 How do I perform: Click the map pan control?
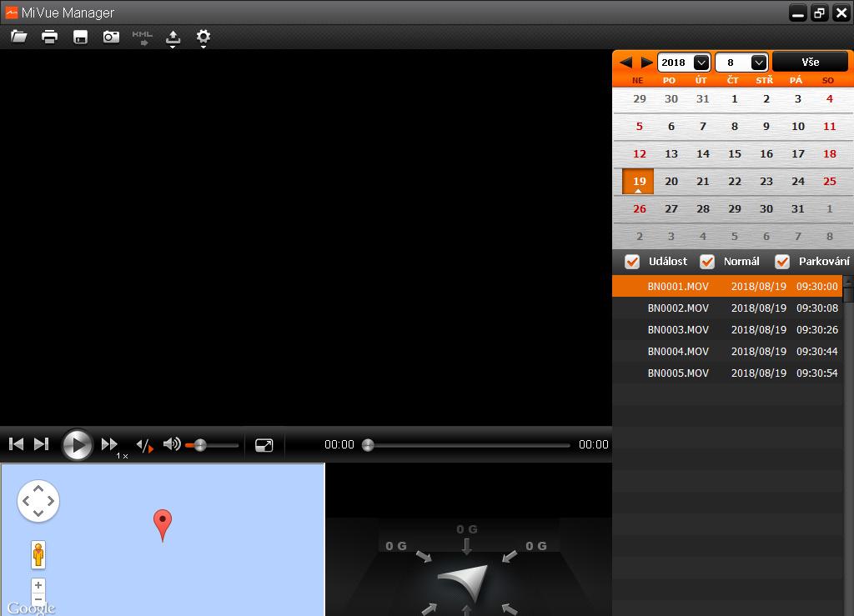[38, 501]
